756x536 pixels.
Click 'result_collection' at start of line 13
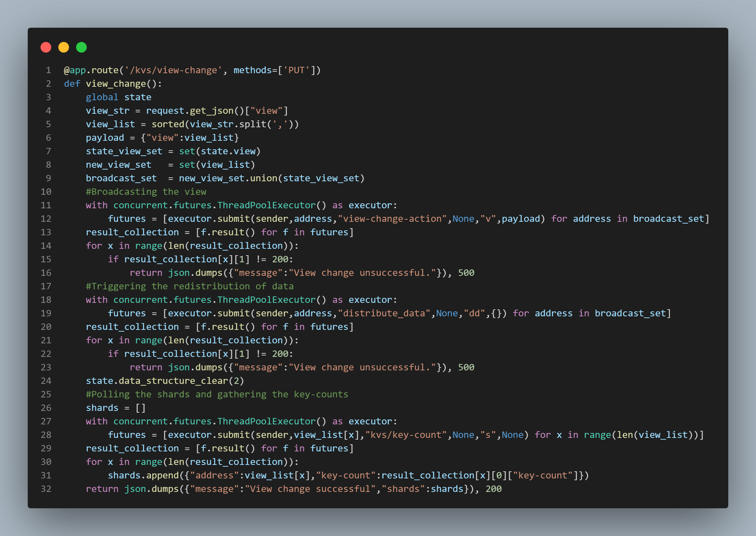click(x=132, y=232)
